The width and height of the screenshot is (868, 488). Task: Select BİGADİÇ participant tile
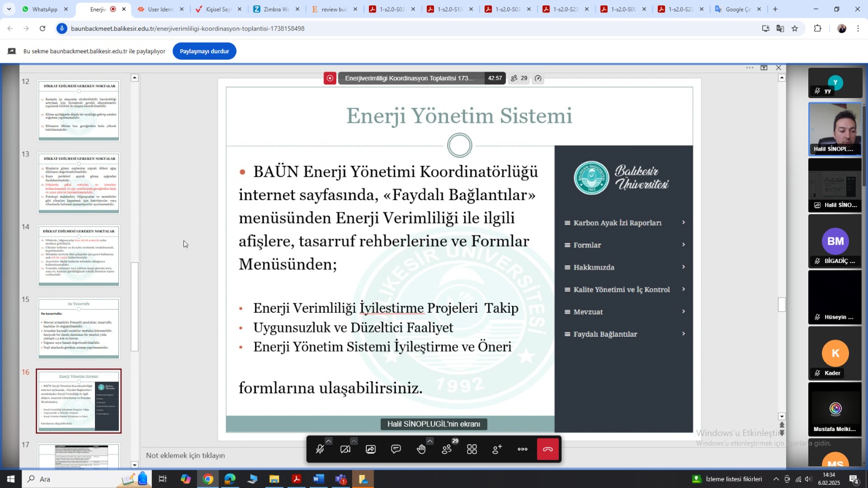835,241
